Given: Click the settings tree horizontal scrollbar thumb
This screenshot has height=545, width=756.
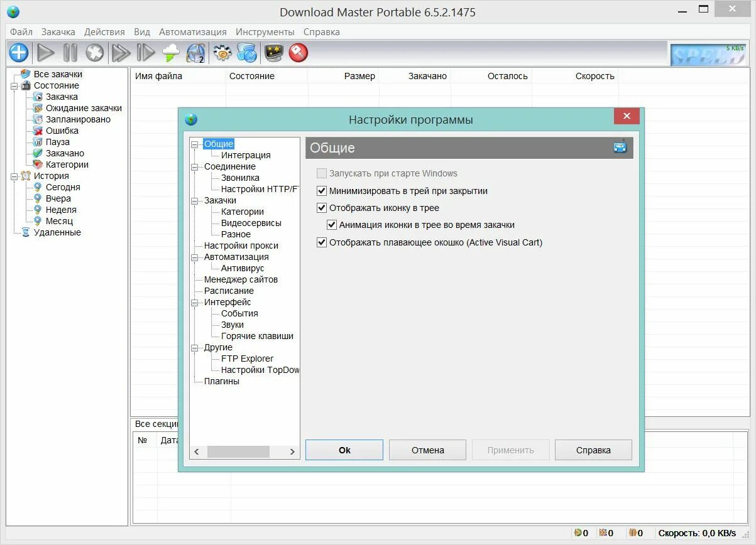Looking at the screenshot, I should click(238, 451).
